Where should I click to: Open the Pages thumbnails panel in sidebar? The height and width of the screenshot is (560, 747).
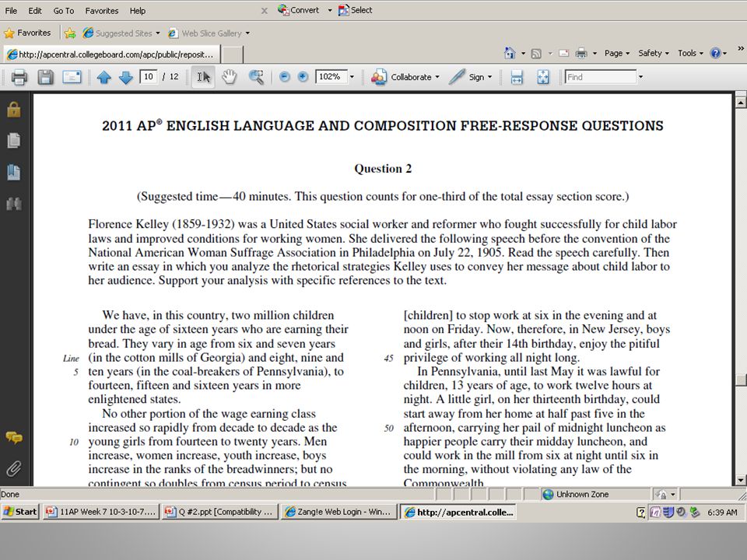point(14,141)
